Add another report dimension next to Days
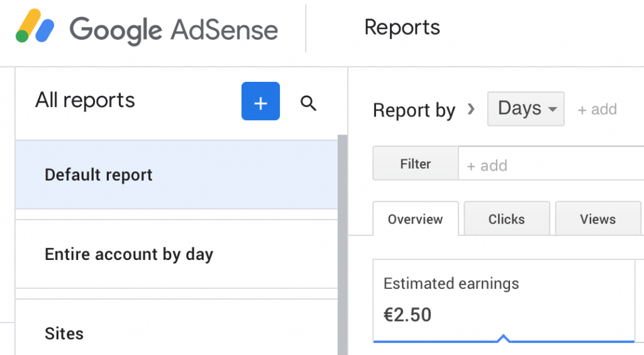Viewport: 644px width, 355px height. coord(597,110)
